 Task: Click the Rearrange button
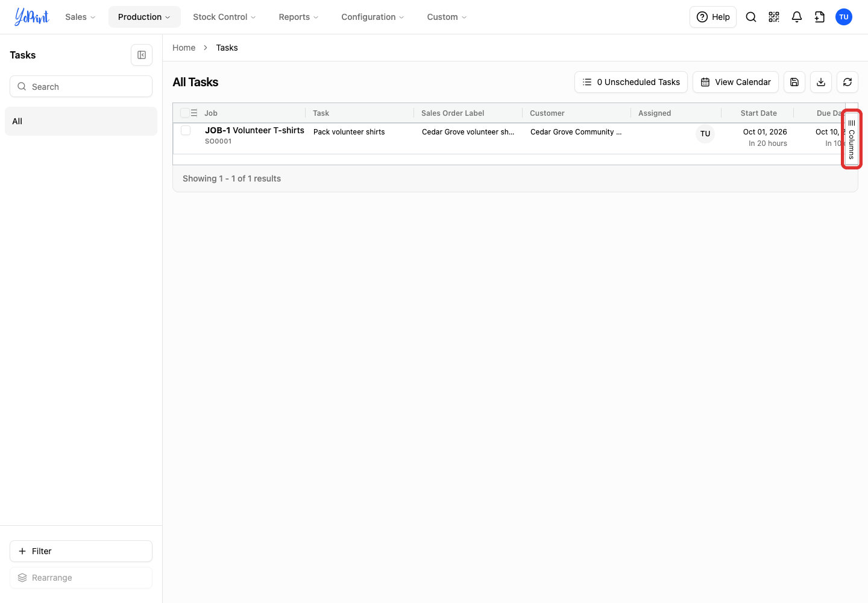pyautogui.click(x=81, y=578)
